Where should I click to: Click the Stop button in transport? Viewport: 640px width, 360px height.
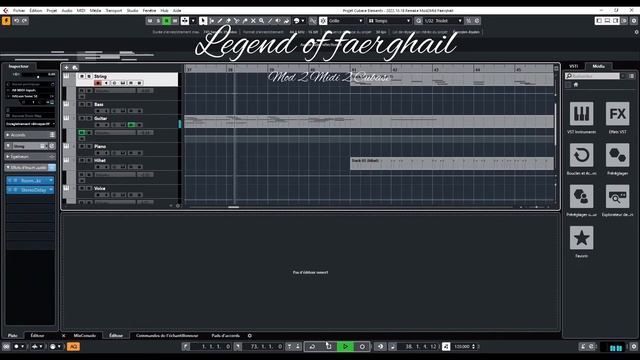pos(329,347)
